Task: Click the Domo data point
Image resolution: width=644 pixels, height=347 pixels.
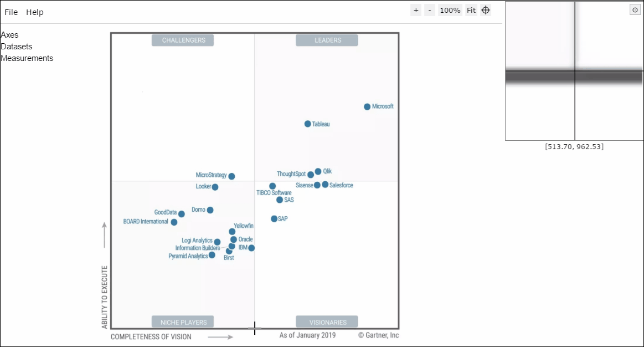Action: tap(210, 210)
